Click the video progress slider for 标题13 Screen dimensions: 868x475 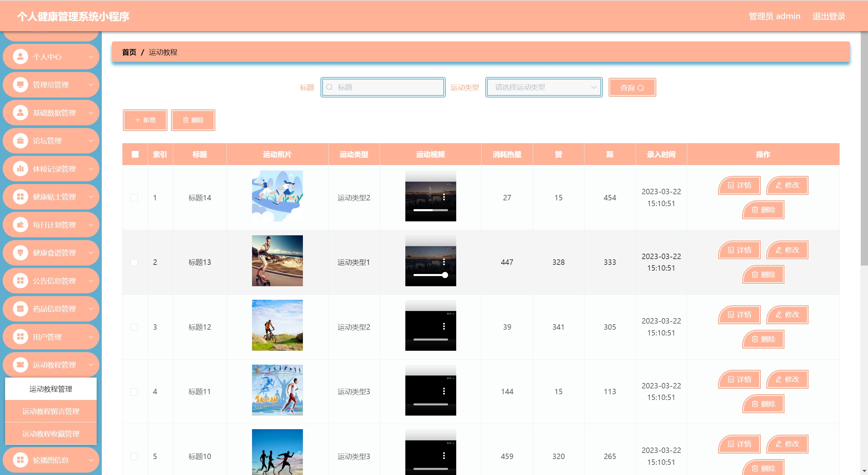pos(430,275)
